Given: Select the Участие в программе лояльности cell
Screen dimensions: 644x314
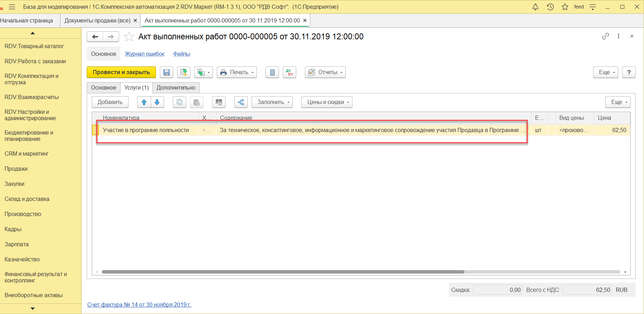Looking at the screenshot, I should pos(149,130).
